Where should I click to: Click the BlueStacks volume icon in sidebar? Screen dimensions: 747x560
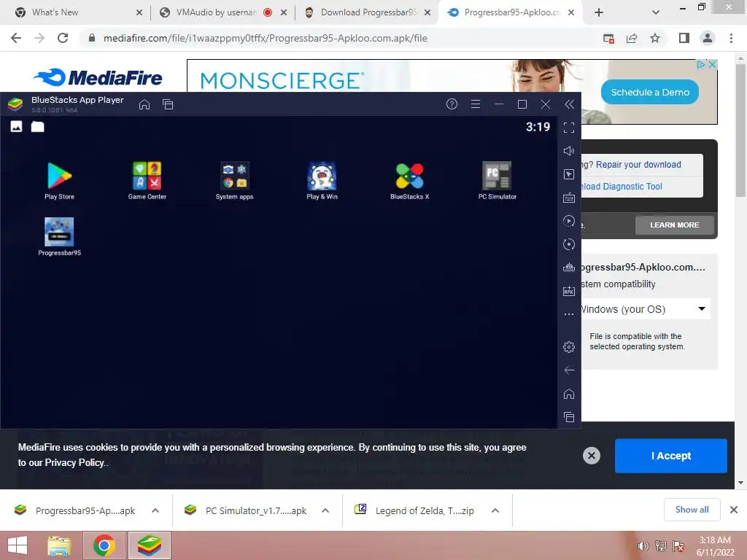(569, 151)
